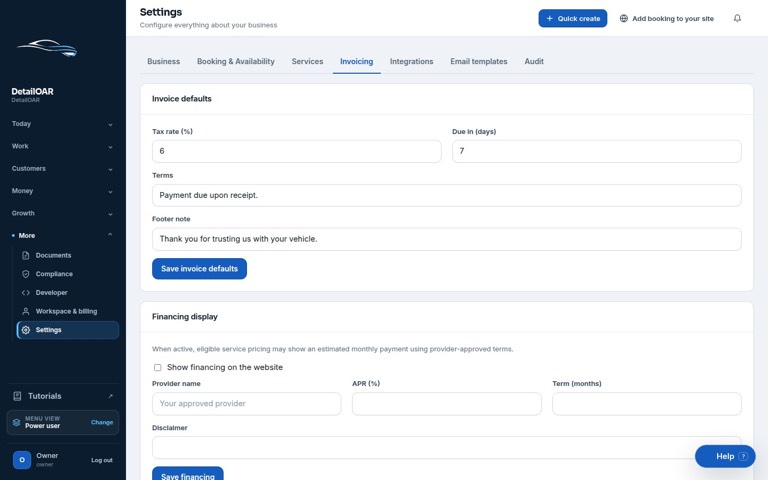This screenshot has height=480, width=768.
Task: Open Workspace & billing in the sidebar
Action: pyautogui.click(x=68, y=311)
